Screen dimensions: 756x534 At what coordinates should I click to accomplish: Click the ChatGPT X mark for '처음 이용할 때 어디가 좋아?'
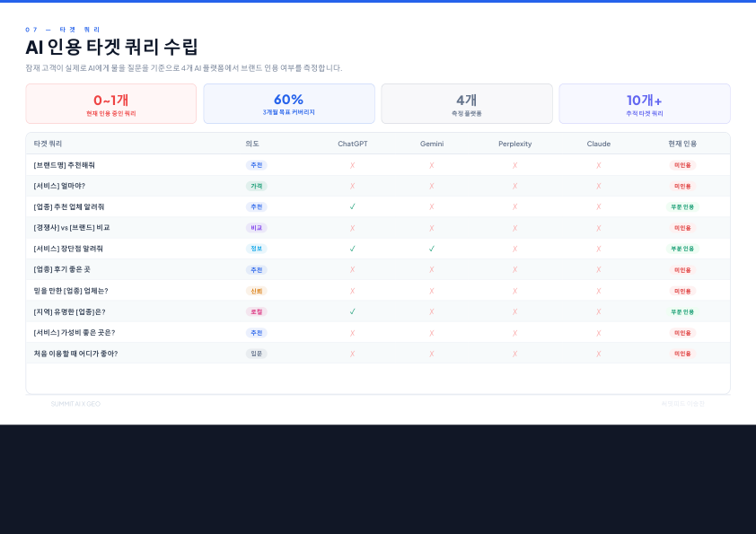tap(353, 354)
